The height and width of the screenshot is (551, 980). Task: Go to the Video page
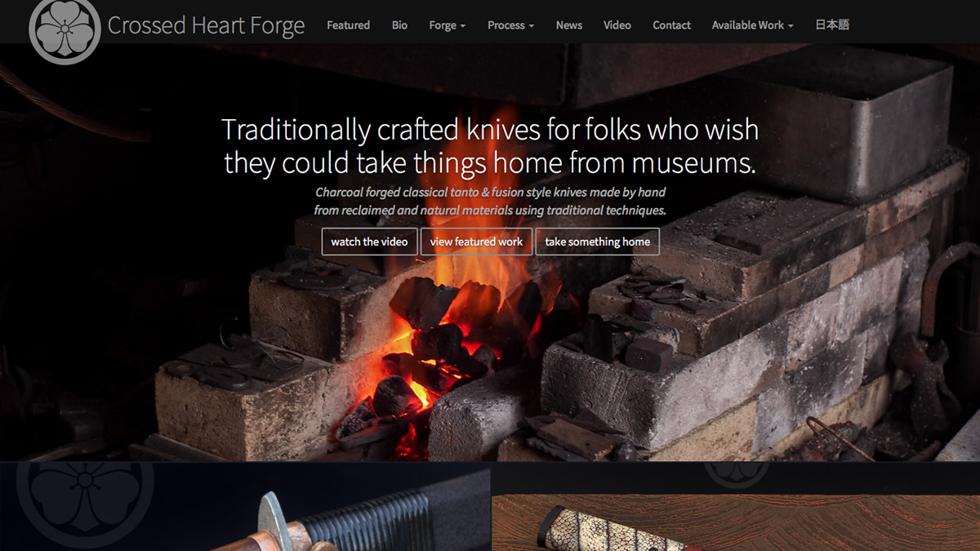pos(617,25)
